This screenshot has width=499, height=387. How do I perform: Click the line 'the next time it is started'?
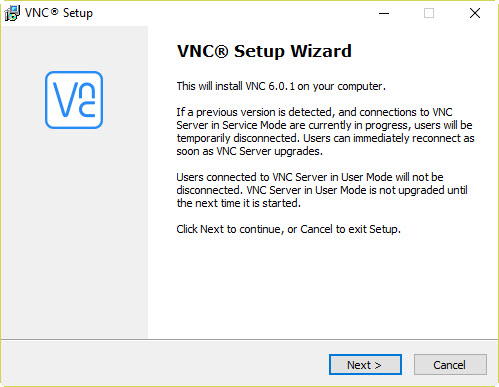pyautogui.click(x=239, y=203)
